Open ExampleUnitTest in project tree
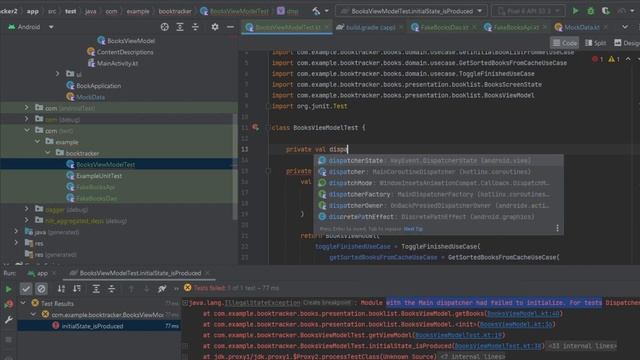The image size is (640, 360). pyautogui.click(x=99, y=176)
